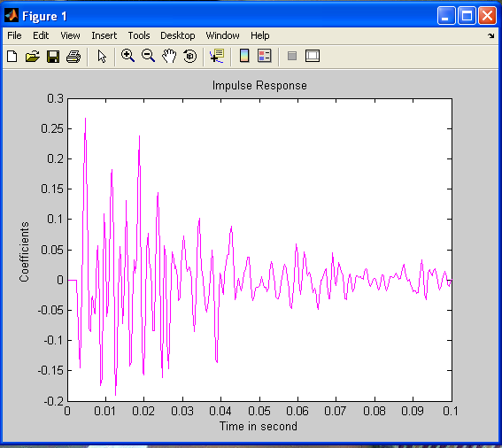Viewport: 502px width, 448px height.
Task: Select the Edit Plot arrow tool
Action: pos(102,57)
